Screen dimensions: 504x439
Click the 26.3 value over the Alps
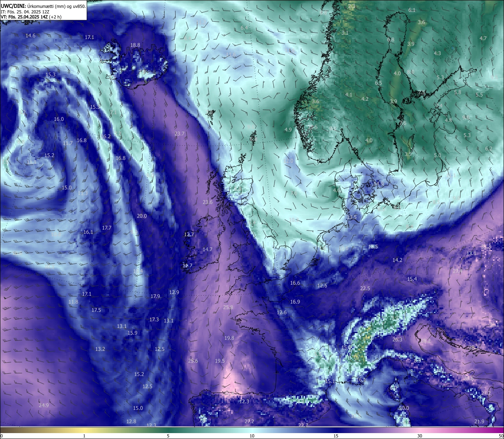pyautogui.click(x=397, y=339)
